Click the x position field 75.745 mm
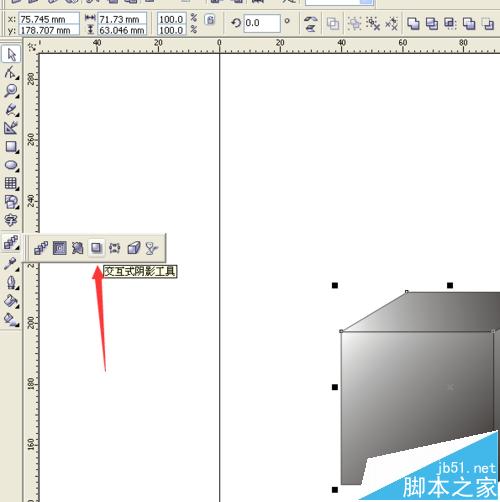 (x=49, y=19)
